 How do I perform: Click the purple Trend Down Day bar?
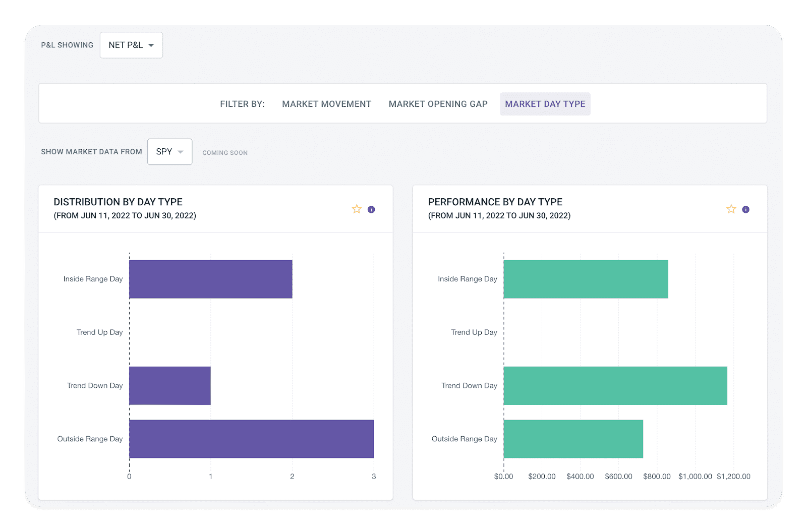click(x=169, y=386)
